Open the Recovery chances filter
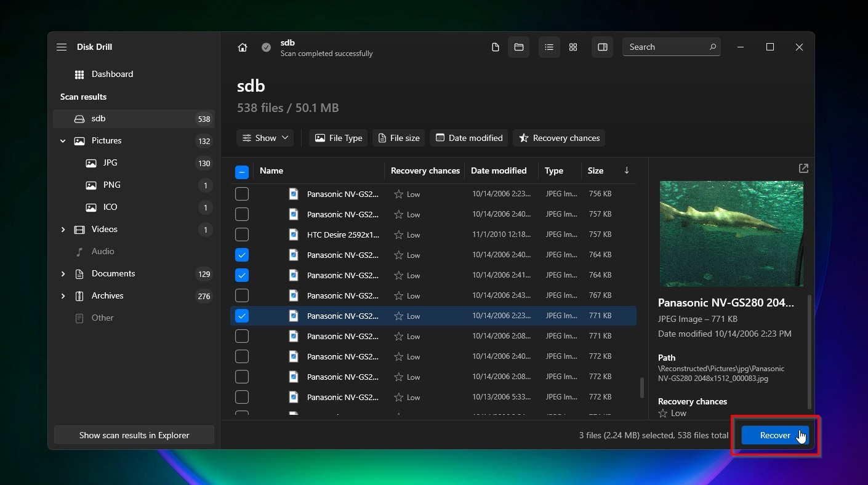Viewport: 868px width, 485px height. (x=559, y=138)
